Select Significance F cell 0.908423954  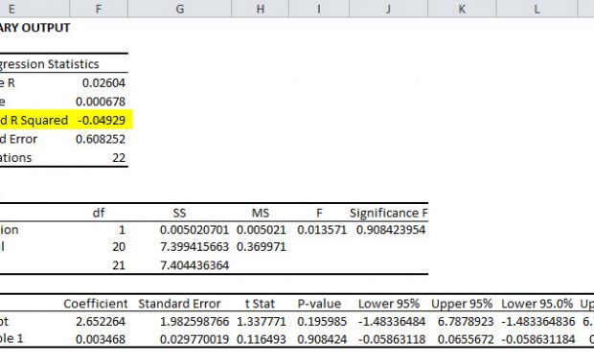pyautogui.click(x=391, y=230)
